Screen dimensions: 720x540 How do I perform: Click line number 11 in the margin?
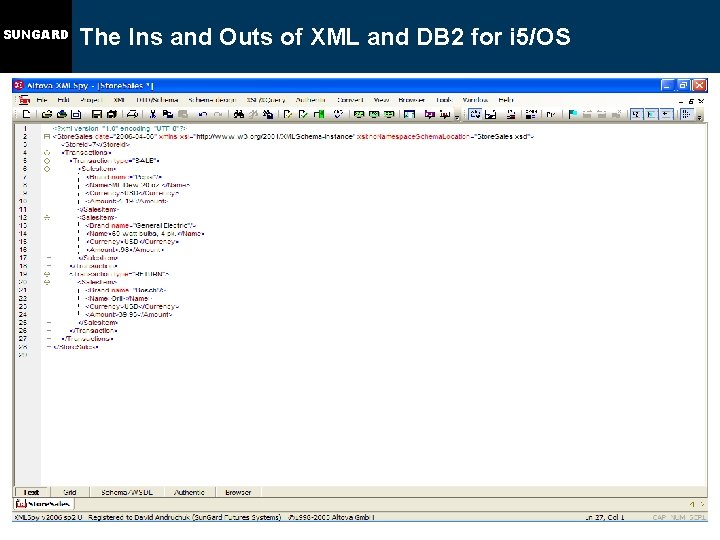click(x=23, y=209)
